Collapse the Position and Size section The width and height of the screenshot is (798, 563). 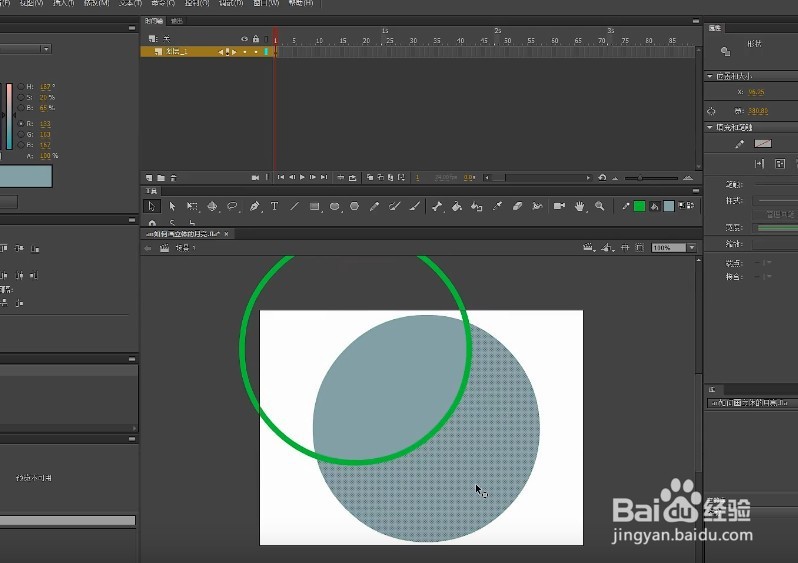point(710,76)
